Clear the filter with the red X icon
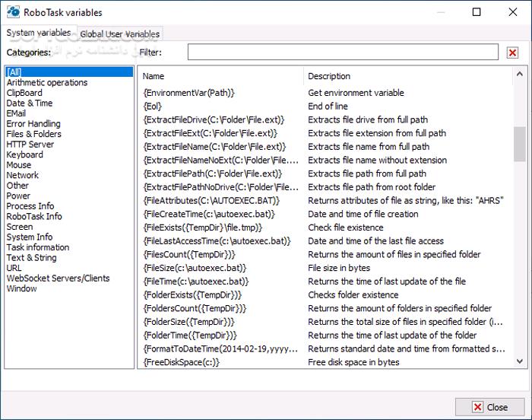532x420 pixels. pyautogui.click(x=512, y=52)
